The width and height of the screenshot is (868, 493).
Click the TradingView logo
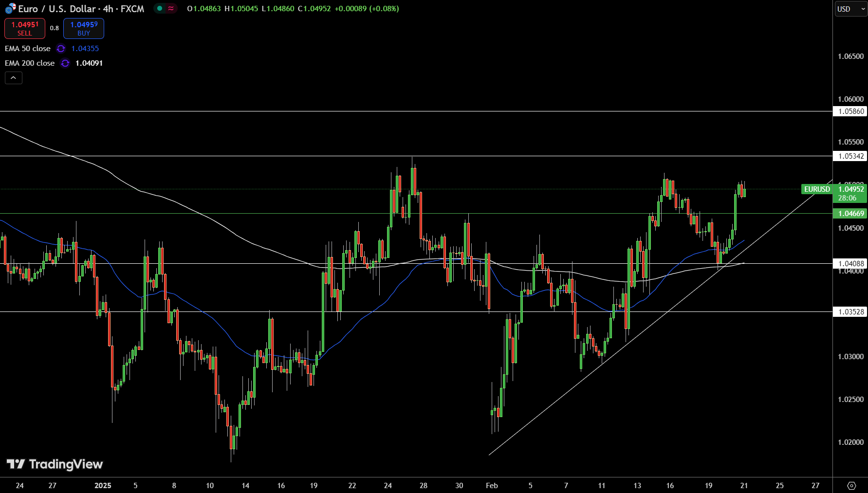(x=55, y=464)
